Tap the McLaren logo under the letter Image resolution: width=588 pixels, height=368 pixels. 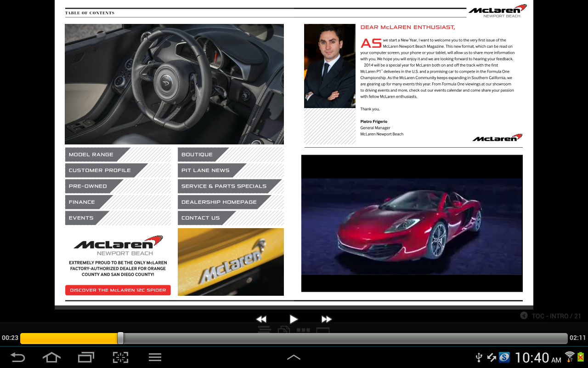[x=498, y=138]
